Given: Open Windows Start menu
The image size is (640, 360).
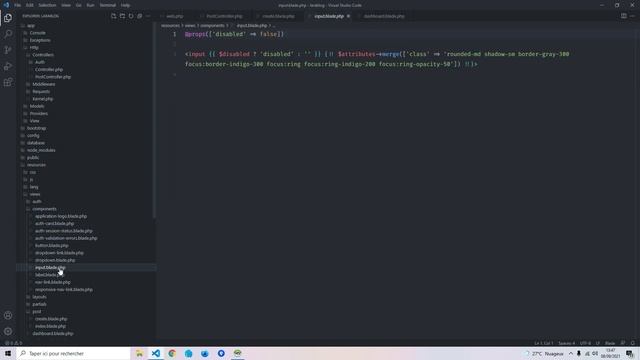Looking at the screenshot, I should point(8,353).
